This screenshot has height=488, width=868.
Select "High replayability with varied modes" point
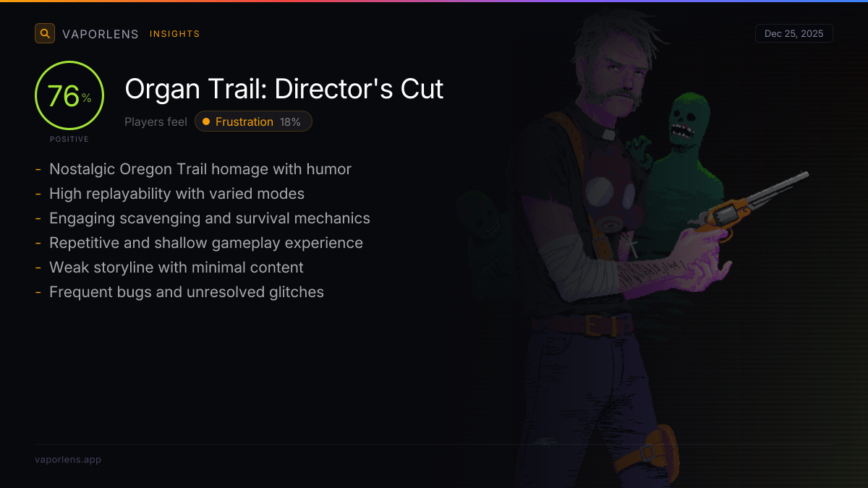tap(176, 194)
